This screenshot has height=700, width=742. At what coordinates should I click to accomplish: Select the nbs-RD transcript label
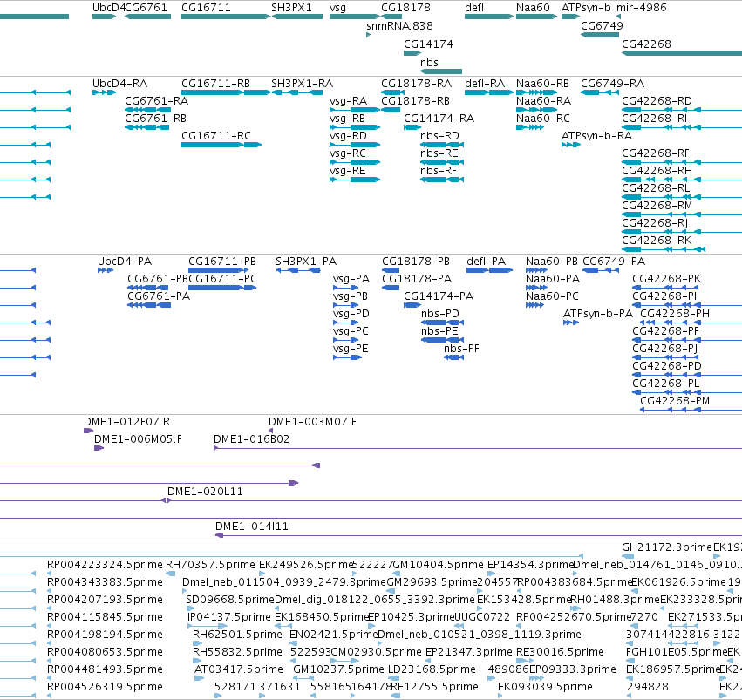(x=439, y=136)
